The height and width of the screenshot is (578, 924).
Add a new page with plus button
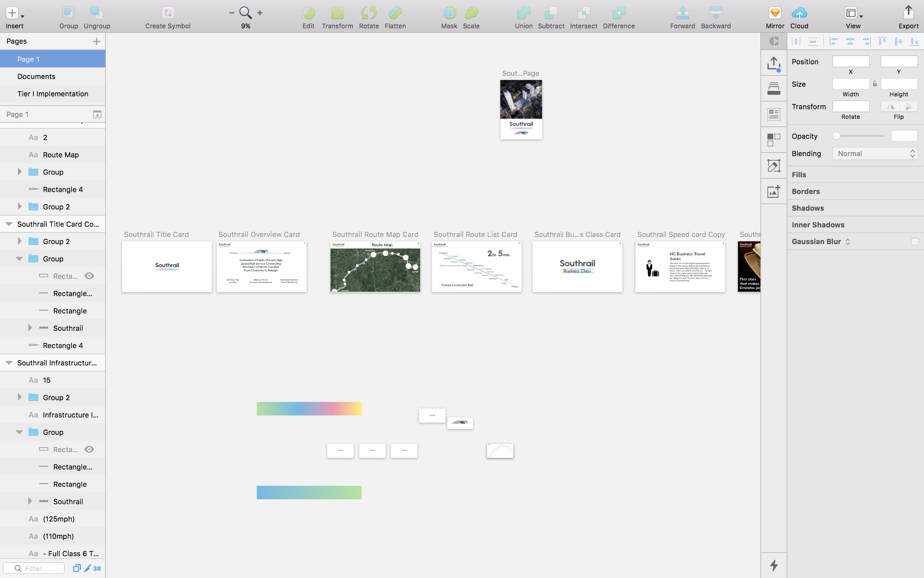coord(96,41)
